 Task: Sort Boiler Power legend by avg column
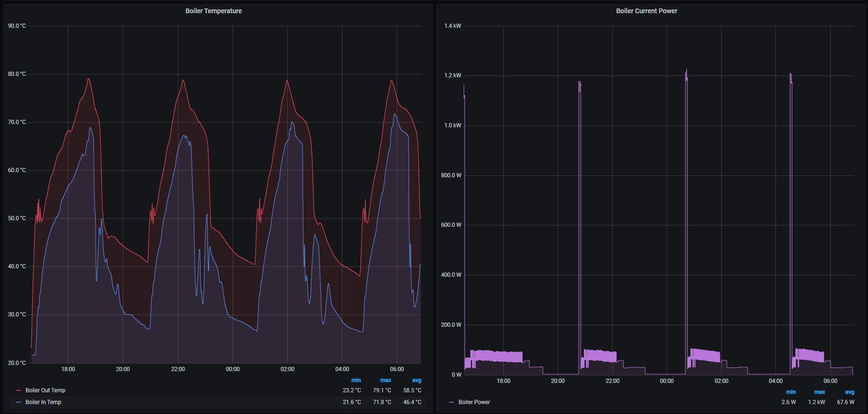[x=849, y=392]
